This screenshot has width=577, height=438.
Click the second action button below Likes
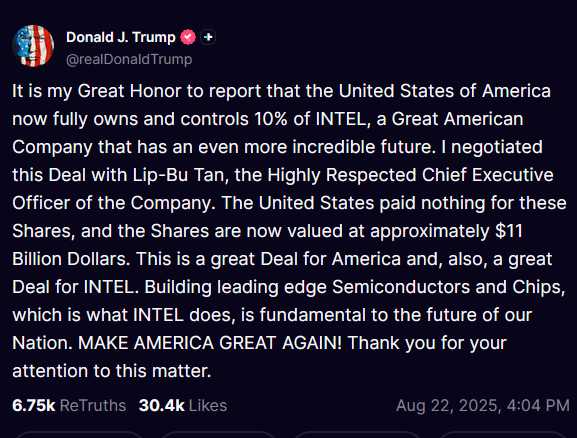coord(220,435)
